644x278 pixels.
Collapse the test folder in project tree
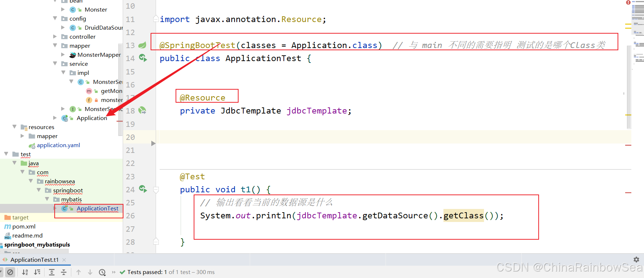tap(6, 154)
